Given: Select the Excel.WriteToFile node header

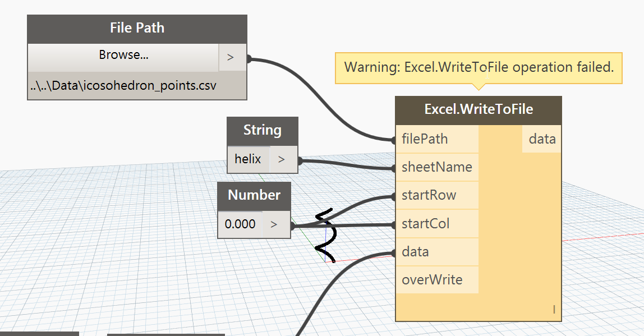Looking at the screenshot, I should click(478, 109).
